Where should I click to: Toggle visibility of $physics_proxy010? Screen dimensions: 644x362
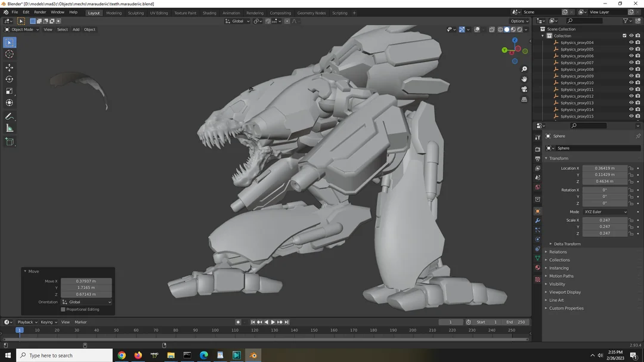click(631, 83)
